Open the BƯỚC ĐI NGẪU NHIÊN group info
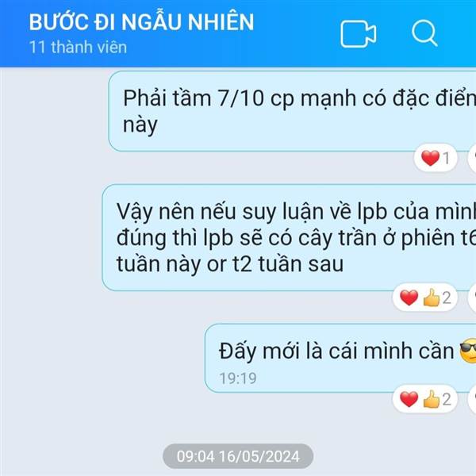This screenshot has height=476, width=476. click(x=141, y=22)
